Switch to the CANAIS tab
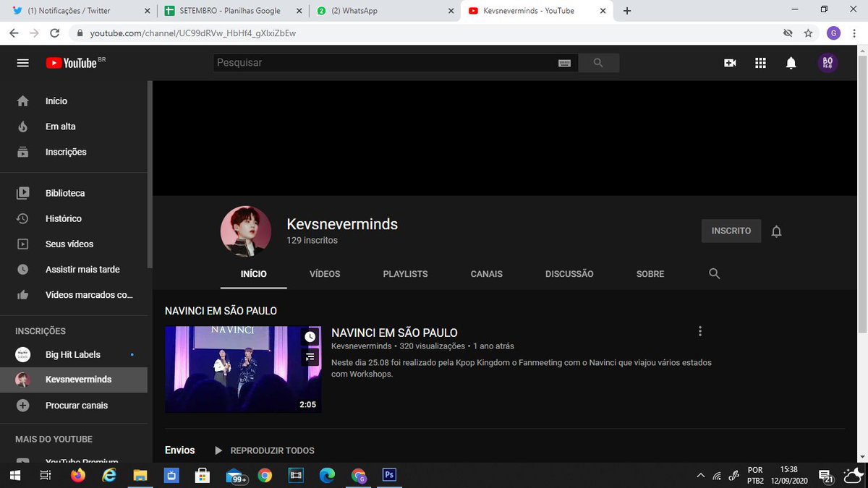Screen dimensions: 868x488 (486, 274)
